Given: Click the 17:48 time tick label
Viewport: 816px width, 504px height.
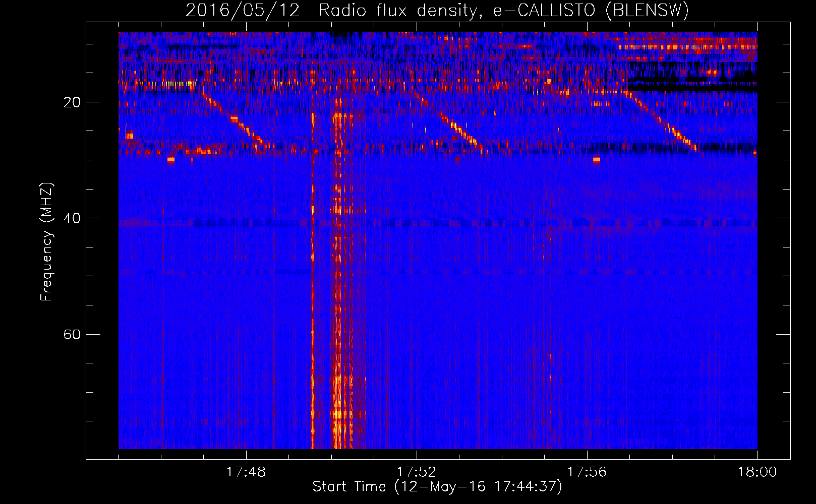Looking at the screenshot, I should click(246, 472).
